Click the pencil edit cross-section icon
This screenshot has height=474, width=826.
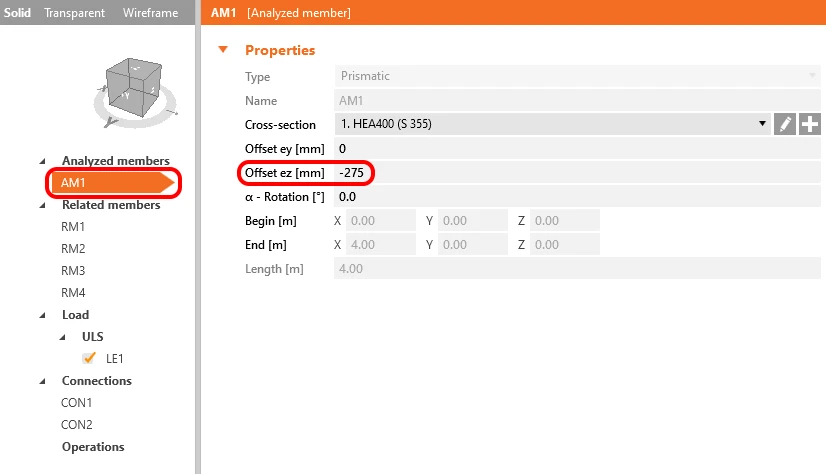click(x=784, y=124)
